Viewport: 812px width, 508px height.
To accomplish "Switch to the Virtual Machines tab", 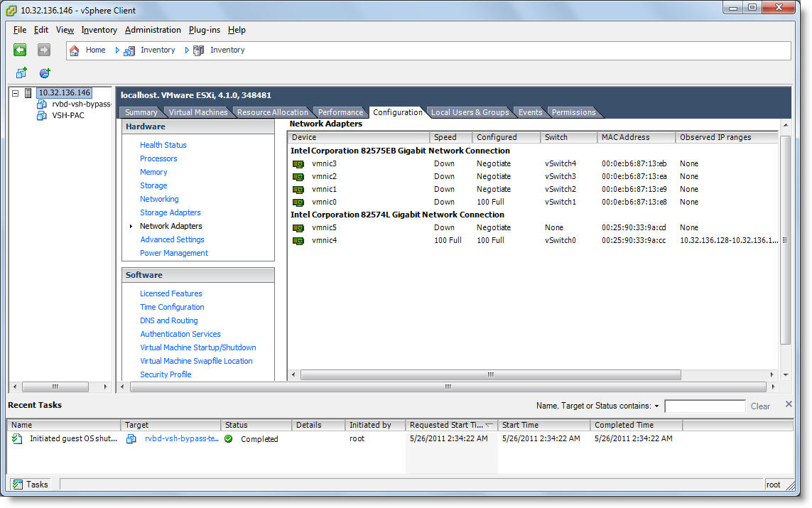I will click(197, 112).
